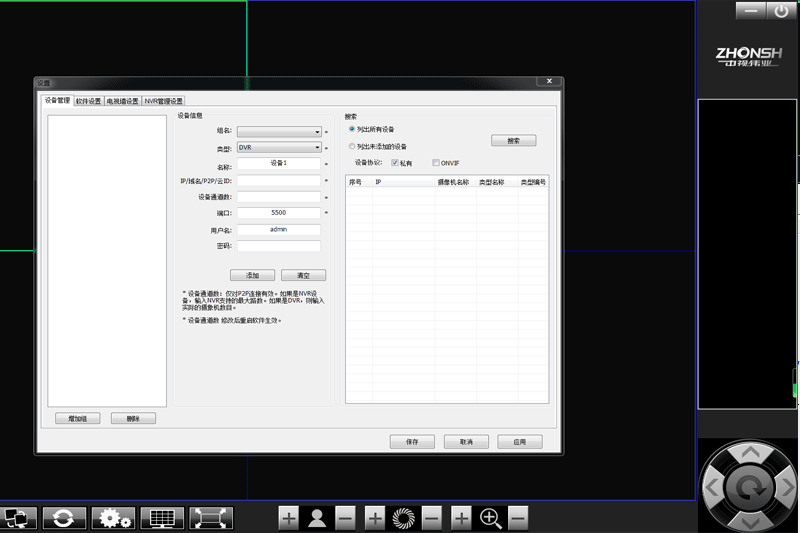Focus the IP/域名/P2P/云ID input field
Image resolution: width=800 pixels, height=533 pixels.
click(279, 181)
